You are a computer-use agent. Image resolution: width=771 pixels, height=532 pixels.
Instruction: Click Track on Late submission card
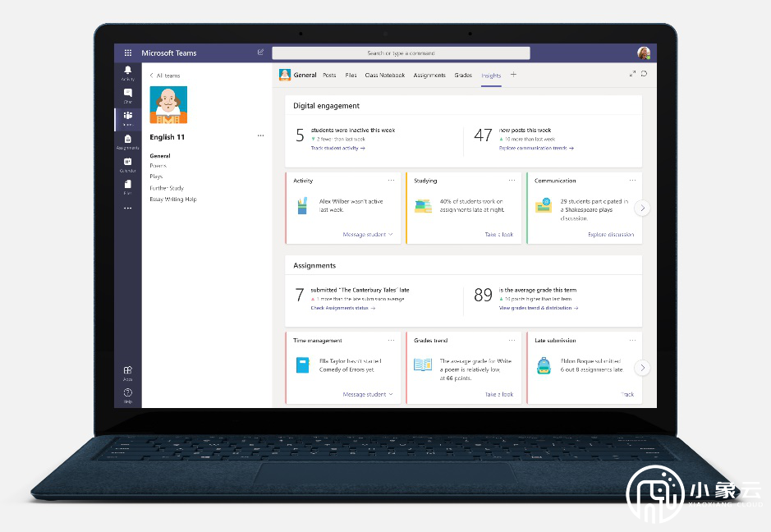pyautogui.click(x=627, y=394)
